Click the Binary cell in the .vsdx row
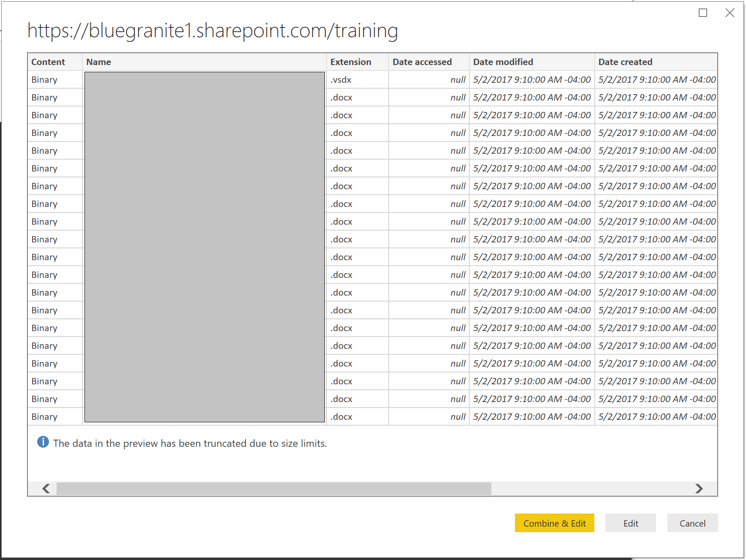The image size is (746, 560). tap(55, 79)
